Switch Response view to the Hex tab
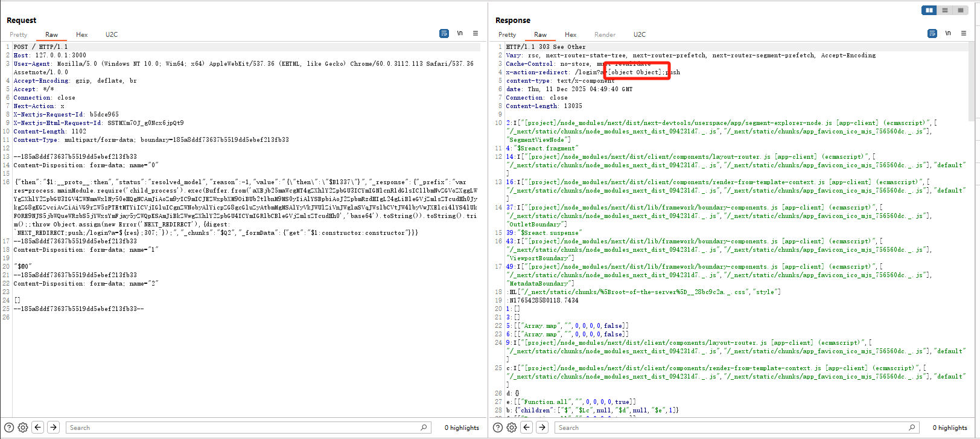 (571, 34)
